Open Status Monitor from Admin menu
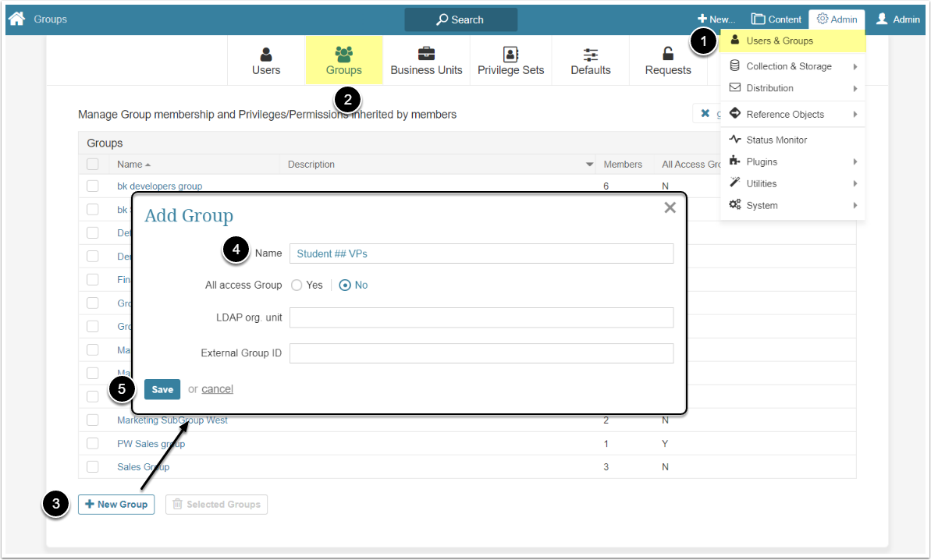931x560 pixels. (x=776, y=140)
